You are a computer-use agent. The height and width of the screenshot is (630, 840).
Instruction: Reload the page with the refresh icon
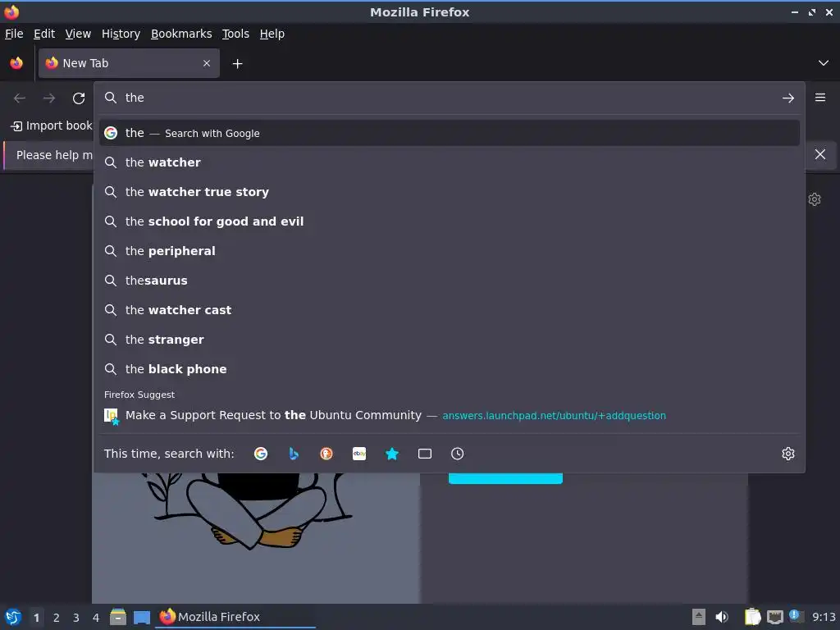click(x=79, y=98)
